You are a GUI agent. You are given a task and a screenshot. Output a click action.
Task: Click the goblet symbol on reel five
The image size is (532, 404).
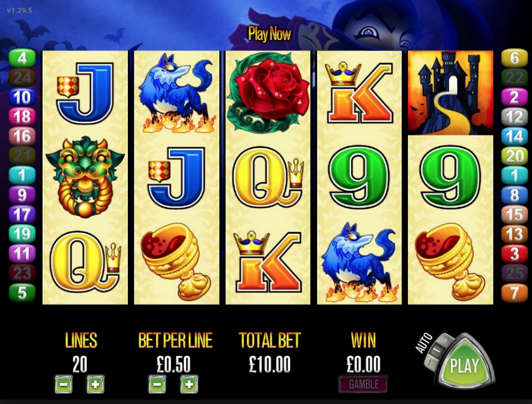(x=450, y=261)
